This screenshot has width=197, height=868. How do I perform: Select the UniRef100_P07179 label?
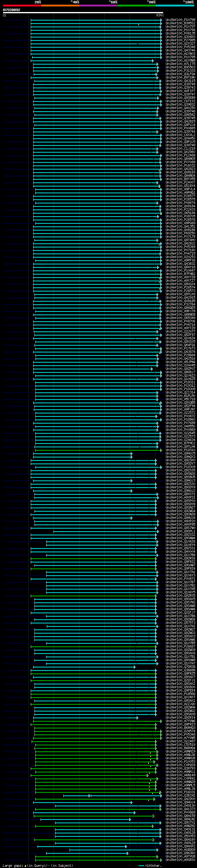click(180, 236)
